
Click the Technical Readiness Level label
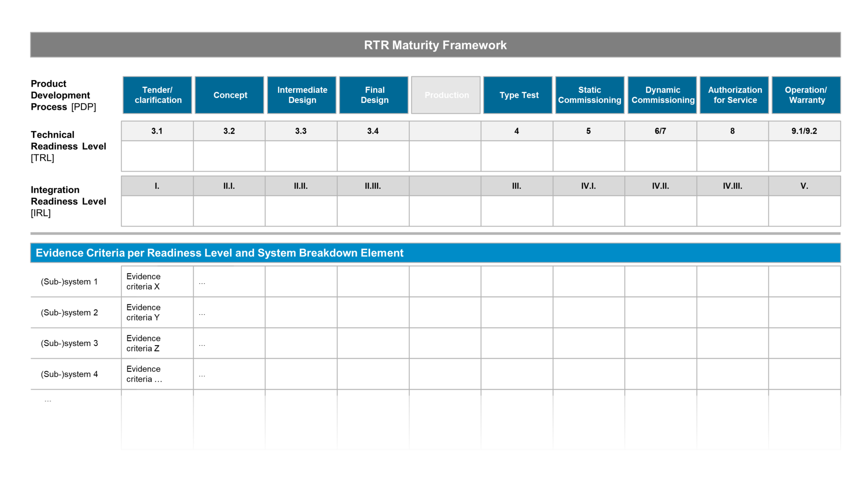(x=68, y=146)
